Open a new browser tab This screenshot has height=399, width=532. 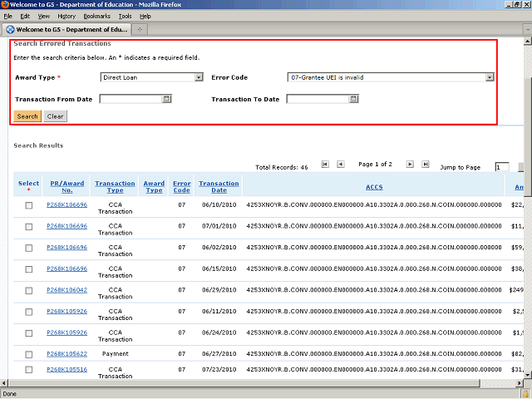pyautogui.click(x=139, y=29)
